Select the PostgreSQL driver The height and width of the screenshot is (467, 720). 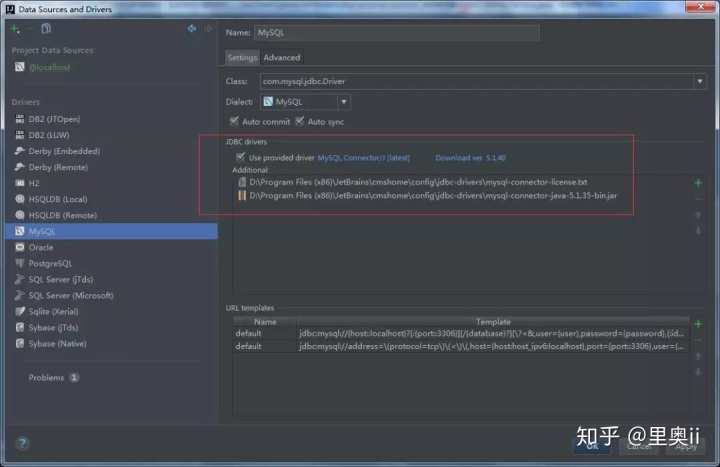point(50,264)
